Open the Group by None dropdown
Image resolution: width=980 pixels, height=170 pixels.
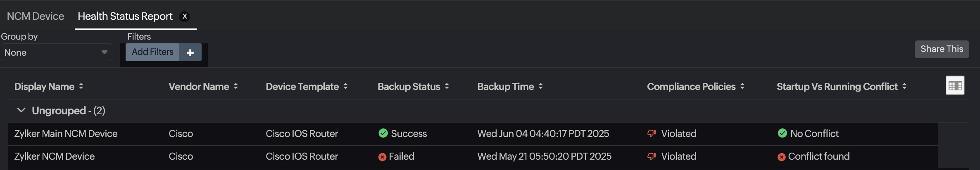coord(56,52)
